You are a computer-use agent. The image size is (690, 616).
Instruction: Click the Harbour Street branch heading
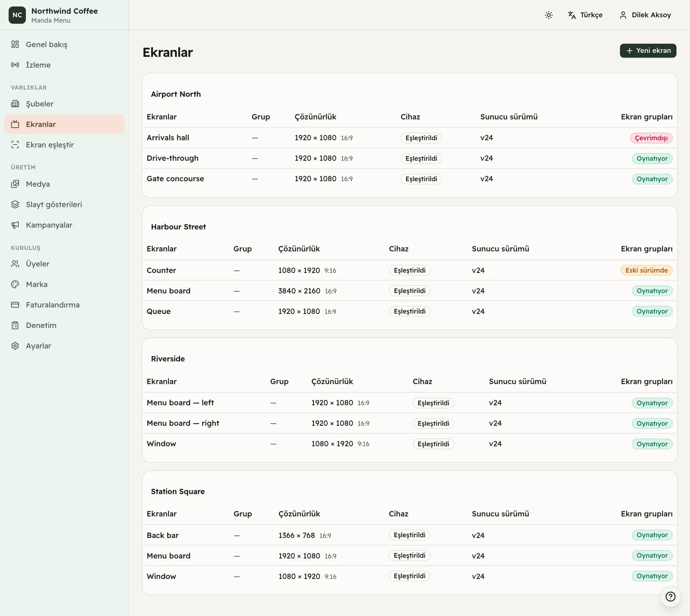click(x=178, y=227)
